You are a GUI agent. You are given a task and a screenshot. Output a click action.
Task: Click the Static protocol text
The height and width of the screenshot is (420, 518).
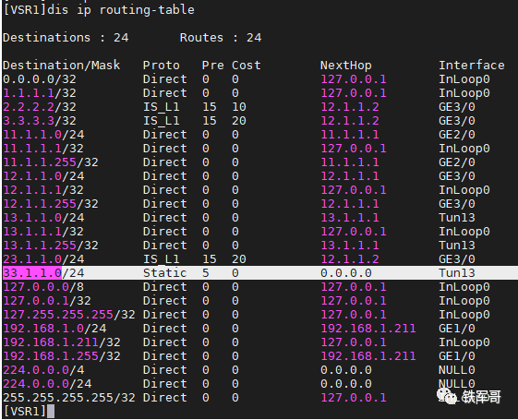[165, 272]
